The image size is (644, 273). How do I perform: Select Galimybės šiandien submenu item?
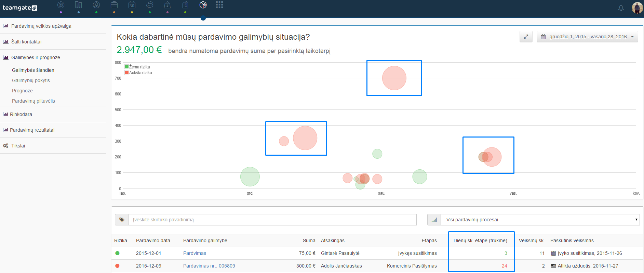[x=33, y=70]
